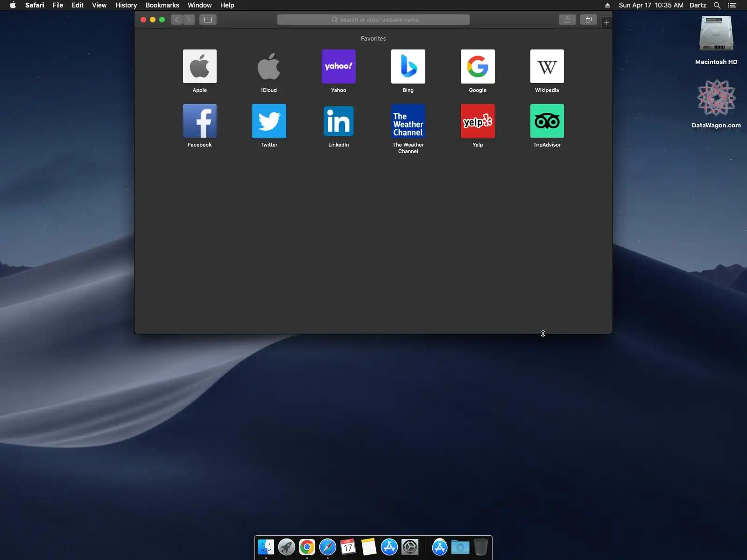Open Applications stack beside the Dock folder
This screenshot has width=747, height=560.
pyautogui.click(x=440, y=547)
